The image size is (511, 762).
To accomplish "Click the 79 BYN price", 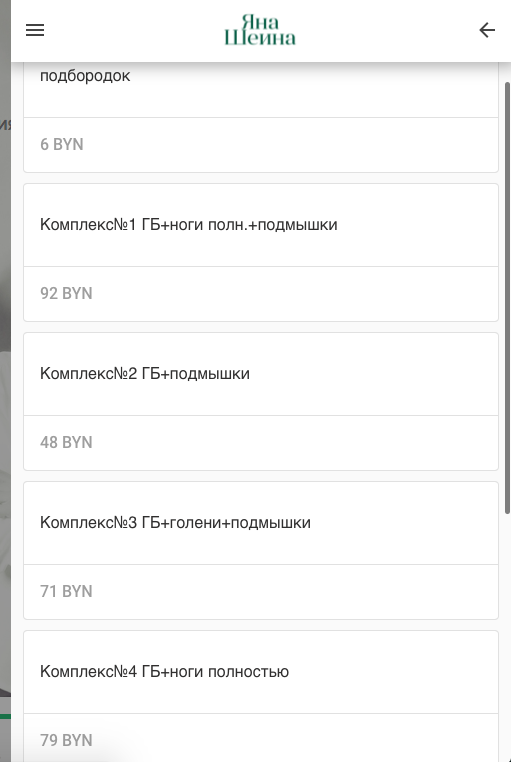I will 66,740.
